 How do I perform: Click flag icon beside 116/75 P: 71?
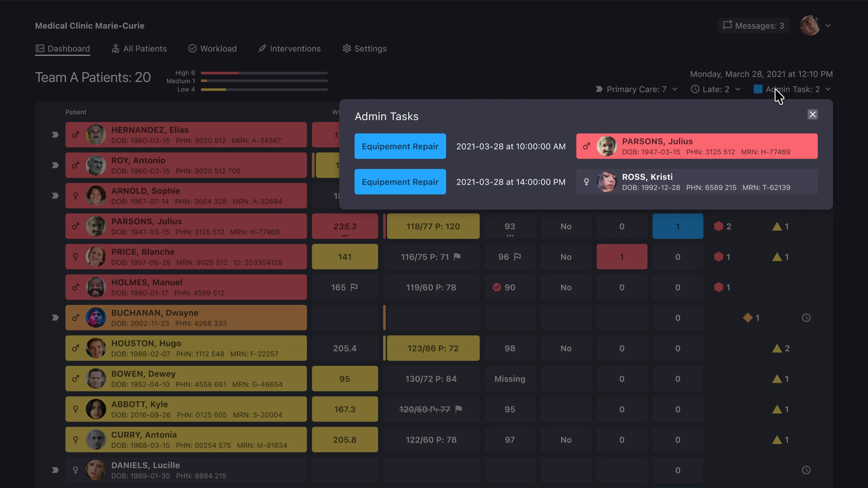click(457, 257)
